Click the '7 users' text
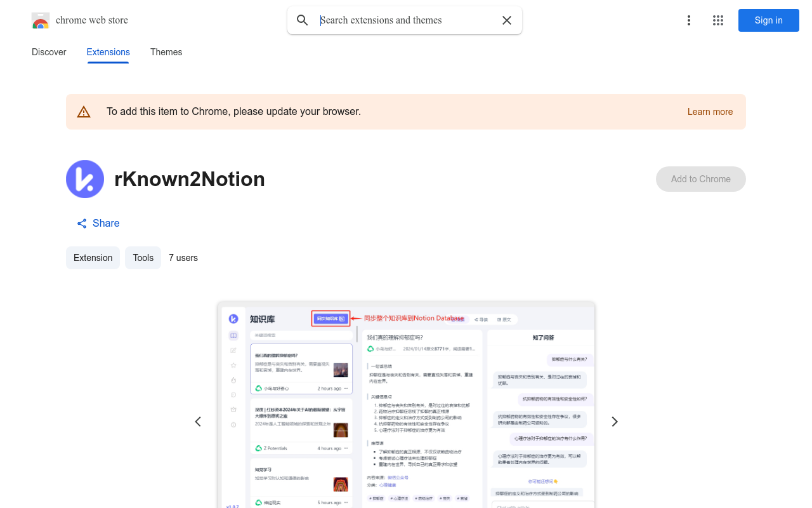This screenshot has height=508, width=812. (x=183, y=258)
